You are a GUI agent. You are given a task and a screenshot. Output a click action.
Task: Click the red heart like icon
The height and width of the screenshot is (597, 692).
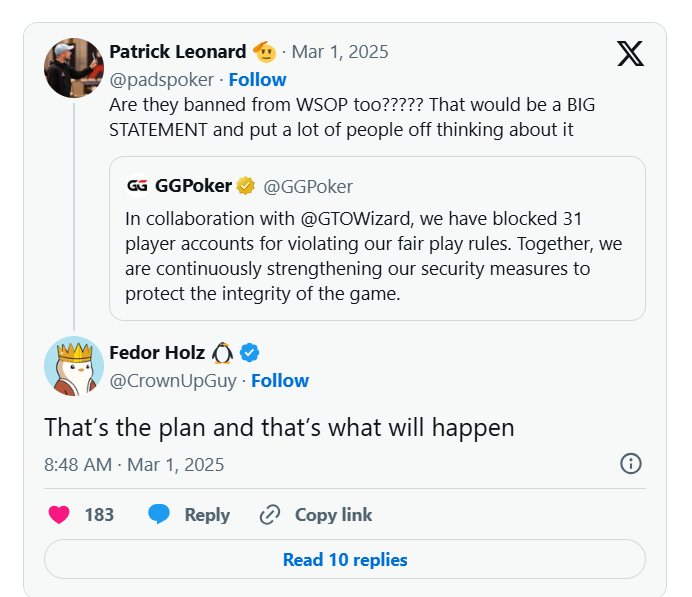click(59, 515)
